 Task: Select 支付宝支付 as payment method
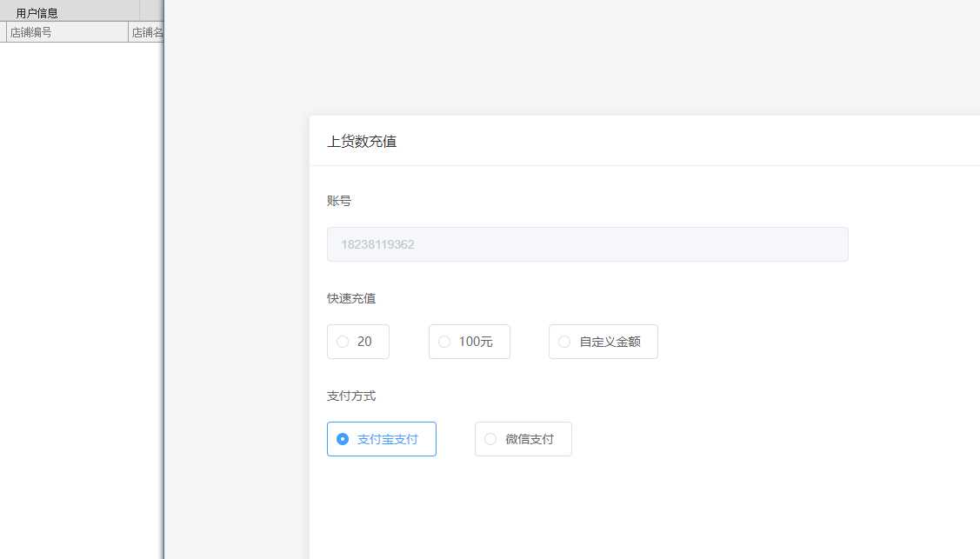(381, 439)
